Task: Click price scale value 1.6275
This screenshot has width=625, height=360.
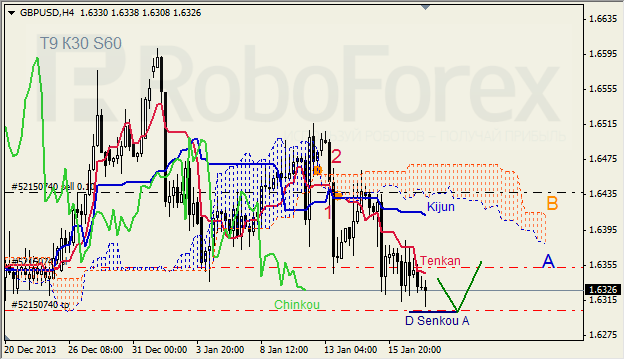Action: tap(603, 335)
